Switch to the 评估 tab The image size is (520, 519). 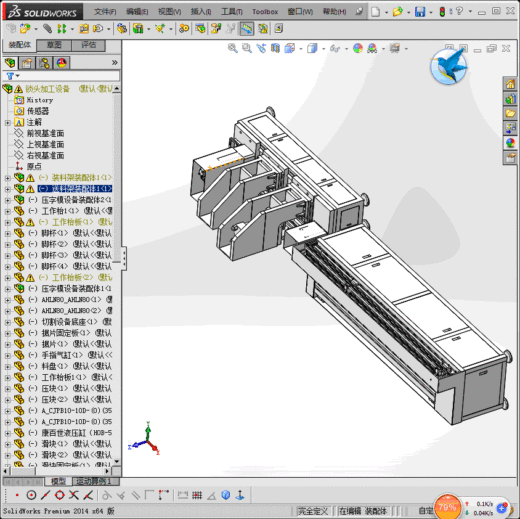pos(89,45)
